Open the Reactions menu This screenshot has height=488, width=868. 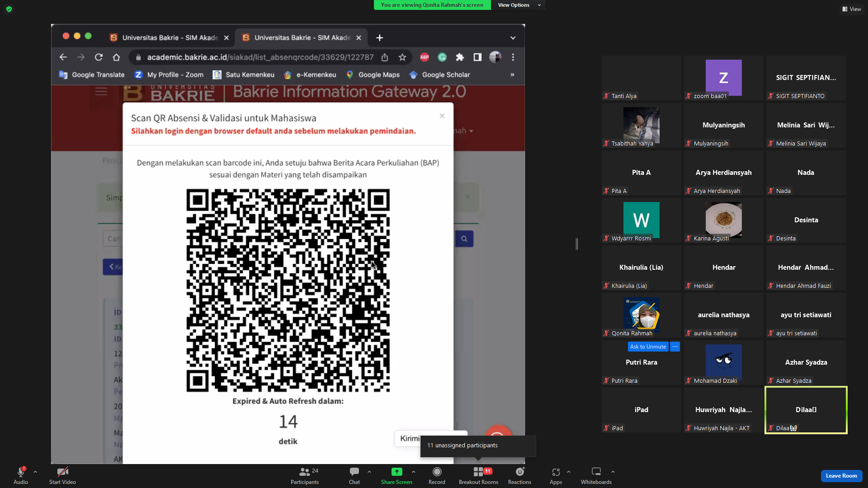519,475
